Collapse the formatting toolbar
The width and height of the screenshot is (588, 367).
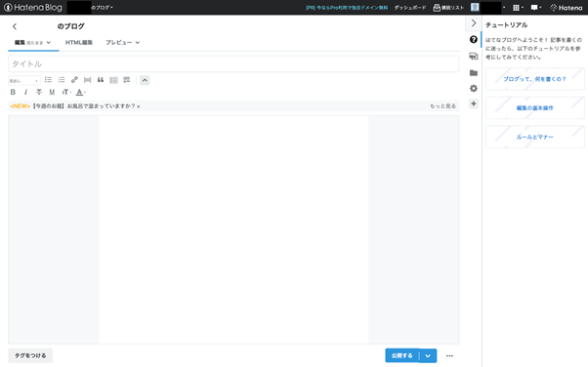(x=145, y=80)
